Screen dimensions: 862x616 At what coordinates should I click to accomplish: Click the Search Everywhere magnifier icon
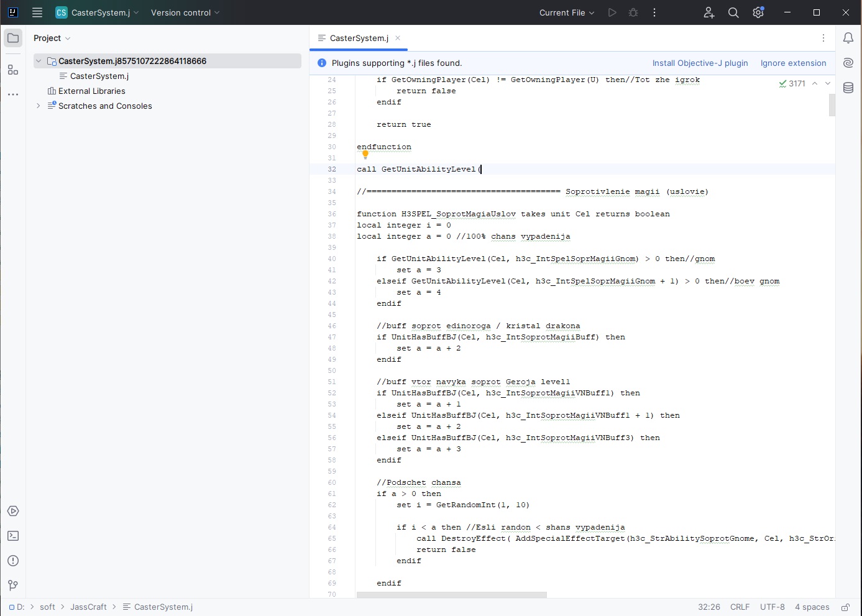(x=733, y=12)
